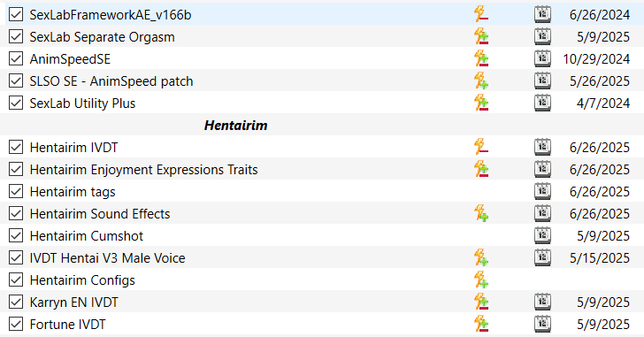This screenshot has width=644, height=337.
Task: Click conflict icon for IVDT Hentai V3 Male Voice
Action: tap(481, 257)
